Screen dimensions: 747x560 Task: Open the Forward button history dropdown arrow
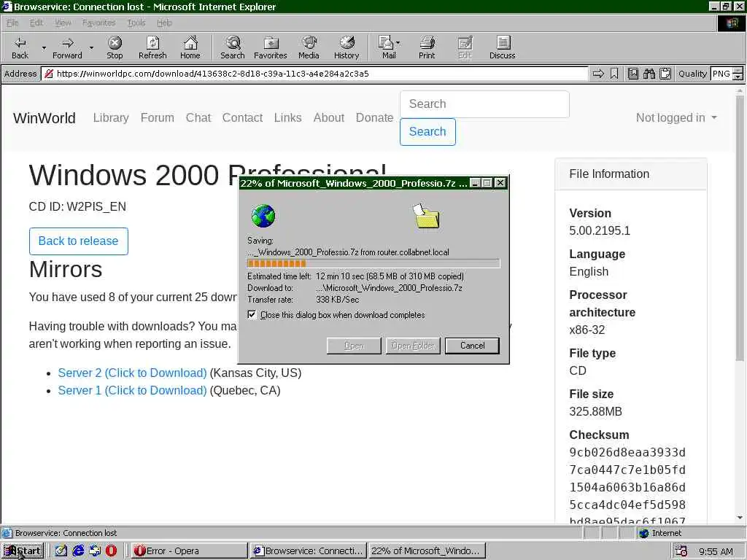click(91, 48)
